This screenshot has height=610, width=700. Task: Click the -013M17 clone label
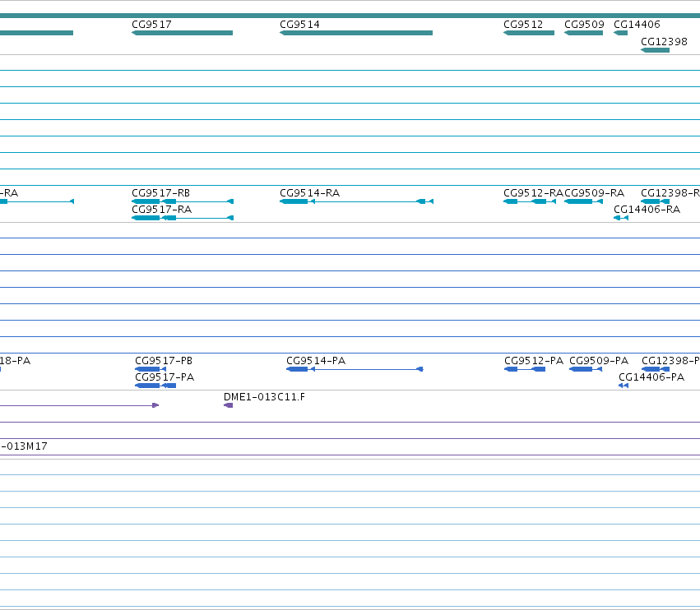click(24, 446)
